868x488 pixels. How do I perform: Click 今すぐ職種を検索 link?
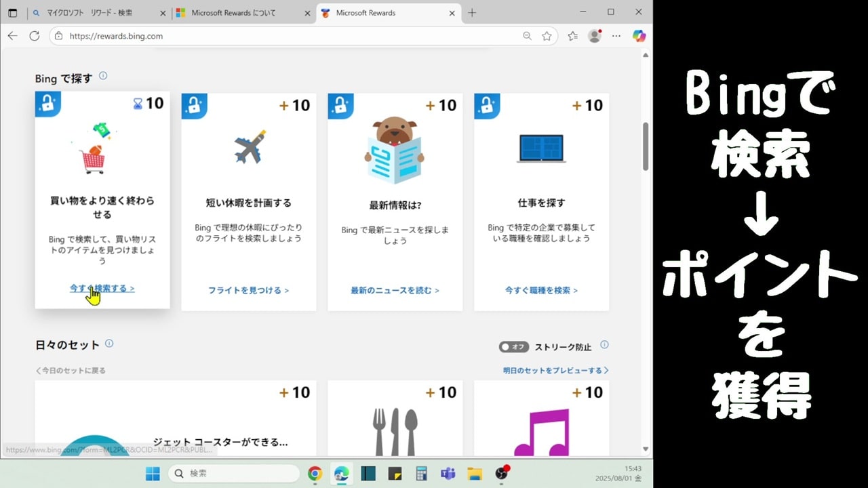(x=541, y=290)
